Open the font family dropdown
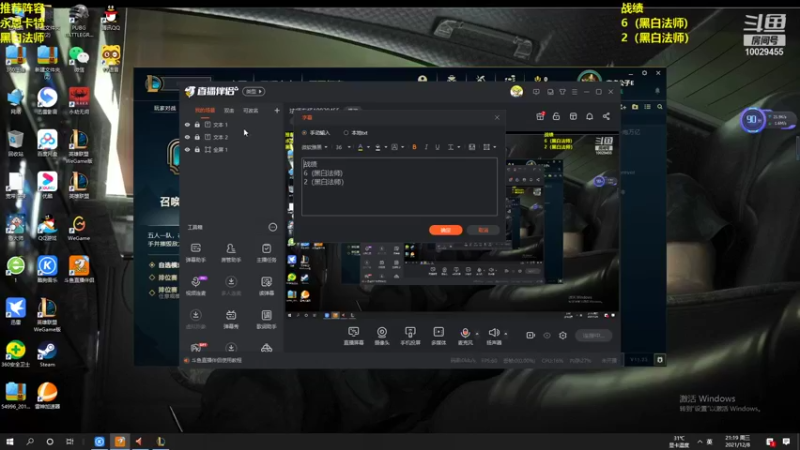This screenshot has width=800, height=450. tap(315, 147)
